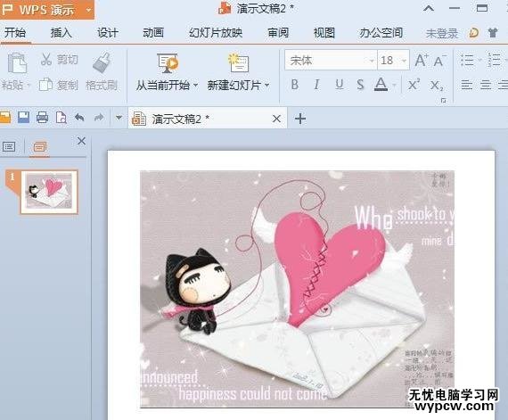Open the 幻灯片放映 ribbon tab

[x=216, y=33]
